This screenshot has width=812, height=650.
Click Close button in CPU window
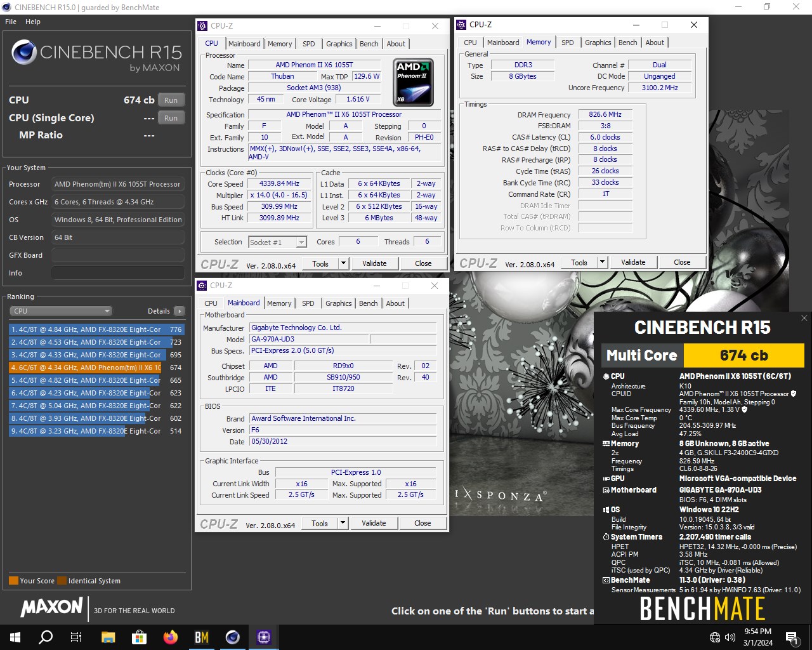[423, 263]
